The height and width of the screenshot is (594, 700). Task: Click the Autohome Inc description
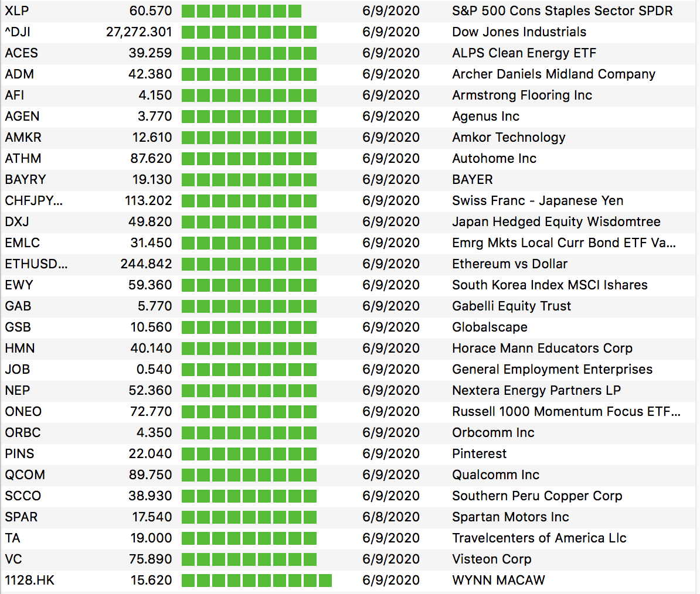click(x=494, y=158)
